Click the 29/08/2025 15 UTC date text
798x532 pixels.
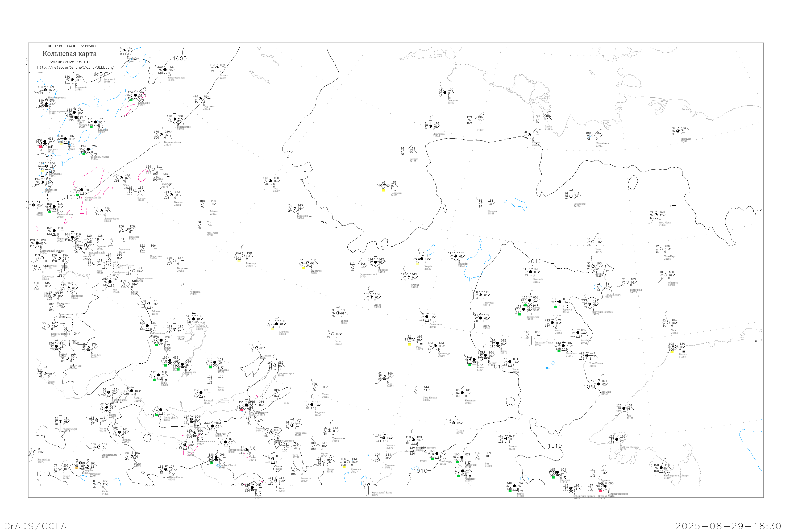(x=70, y=62)
